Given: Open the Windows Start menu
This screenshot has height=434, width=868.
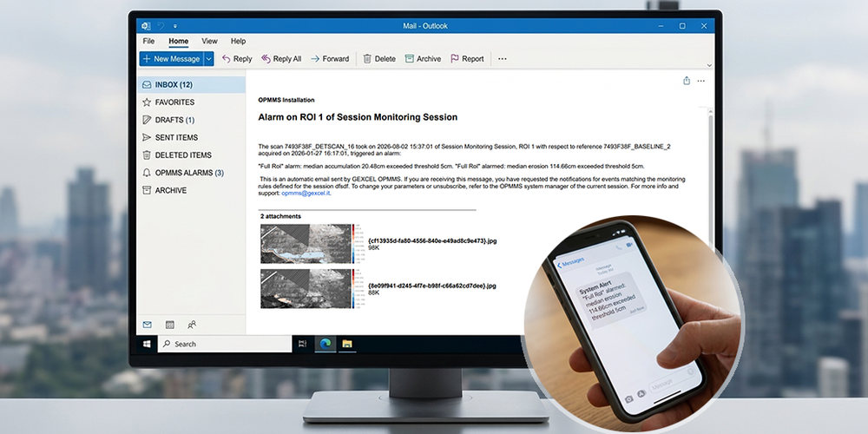Looking at the screenshot, I should (x=147, y=344).
